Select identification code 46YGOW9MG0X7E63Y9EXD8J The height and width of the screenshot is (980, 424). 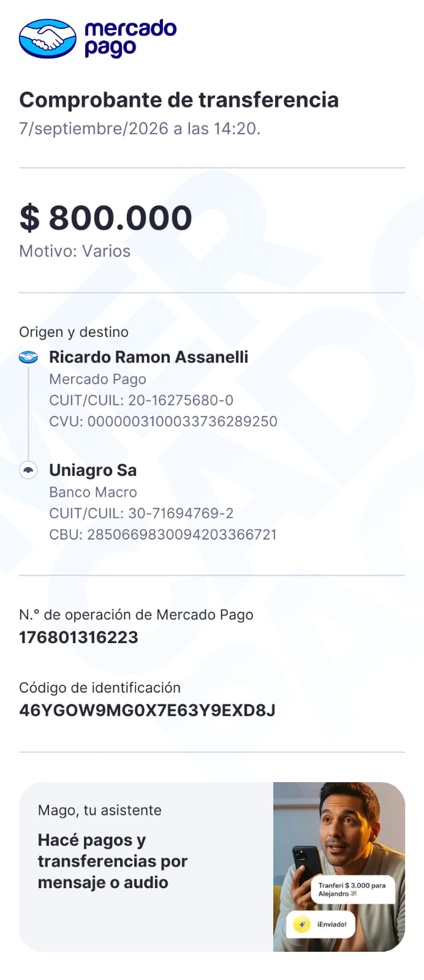(x=147, y=710)
